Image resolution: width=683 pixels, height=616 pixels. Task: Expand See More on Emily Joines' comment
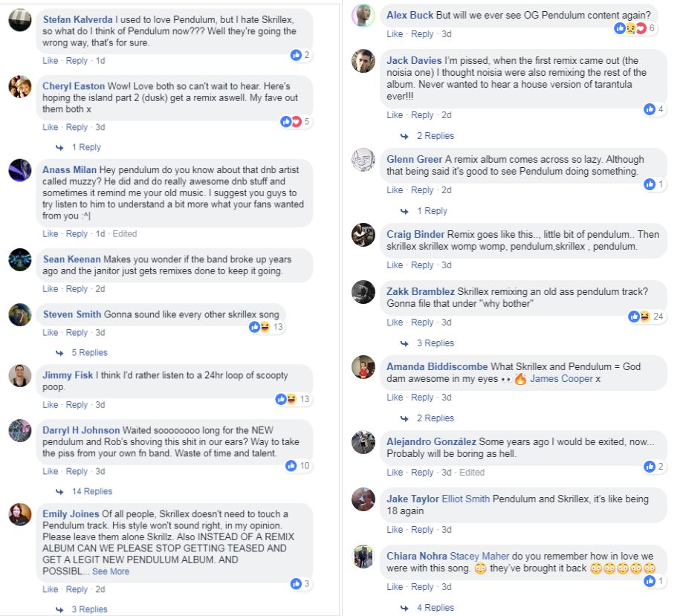pos(111,572)
